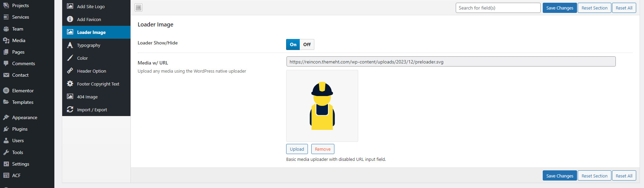Image resolution: width=644 pixels, height=188 pixels.
Task: Click the expand-all-sections icon
Action: 138,7
